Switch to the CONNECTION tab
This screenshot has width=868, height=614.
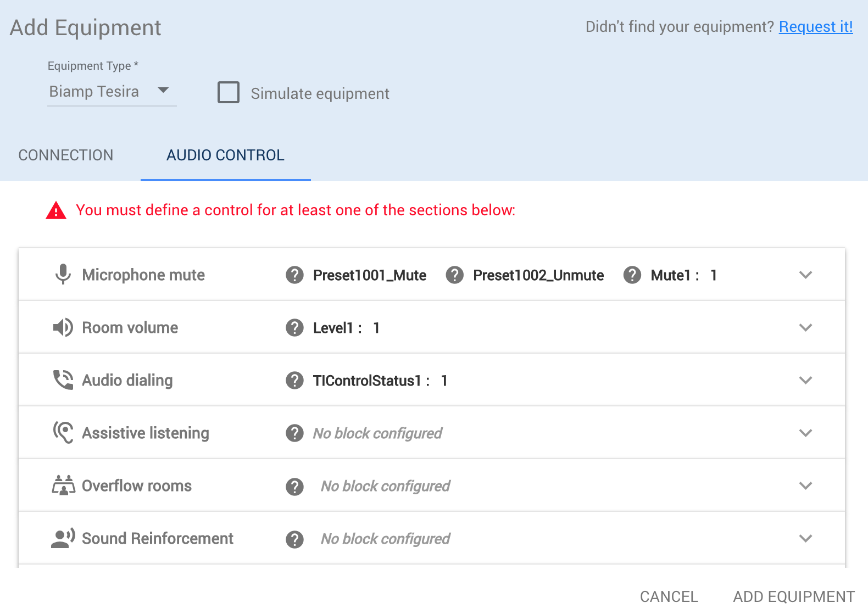(x=65, y=155)
